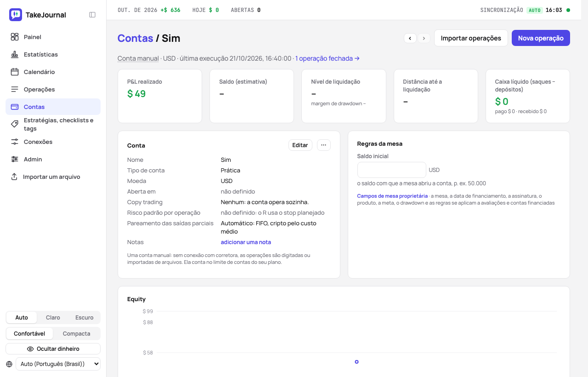Screen dimensions: 588x377
Task: Click the Importar operações button
Action: (x=471, y=38)
